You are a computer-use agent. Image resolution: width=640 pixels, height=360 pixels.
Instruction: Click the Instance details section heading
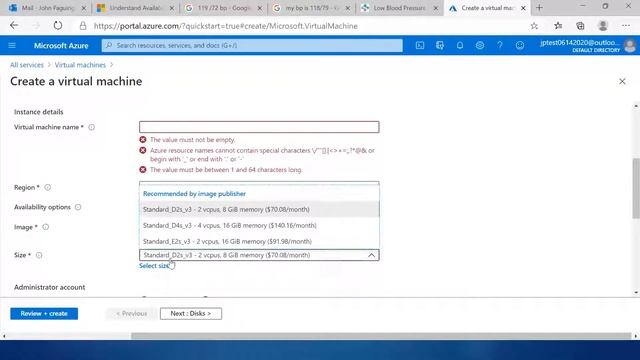(38, 112)
